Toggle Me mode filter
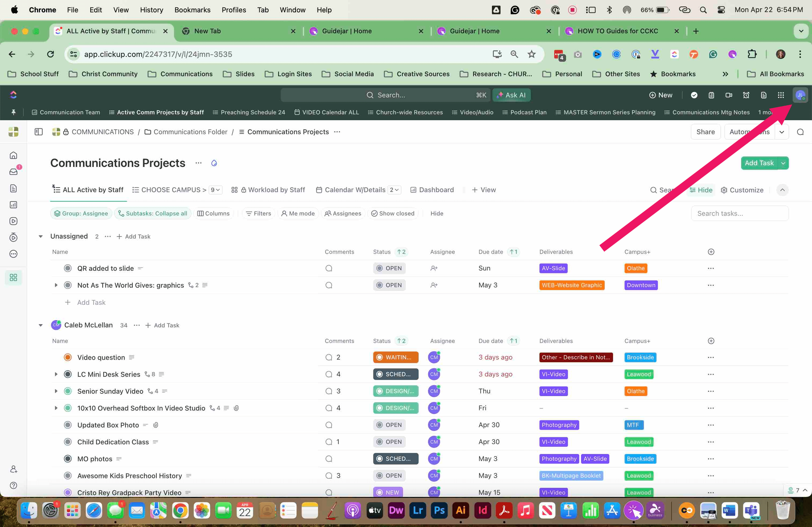Screen dimensions: 812x527 [x=298, y=213]
